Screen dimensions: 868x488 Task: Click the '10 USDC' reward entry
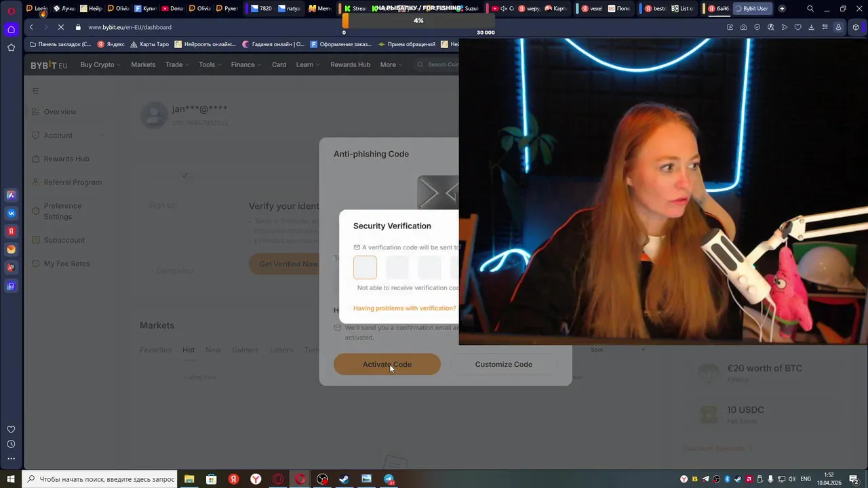coord(745,410)
